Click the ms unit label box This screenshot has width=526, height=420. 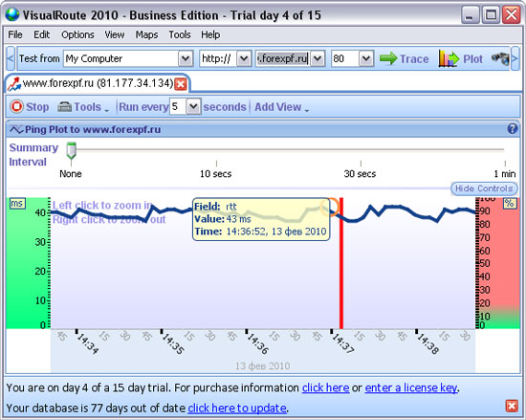[x=17, y=203]
